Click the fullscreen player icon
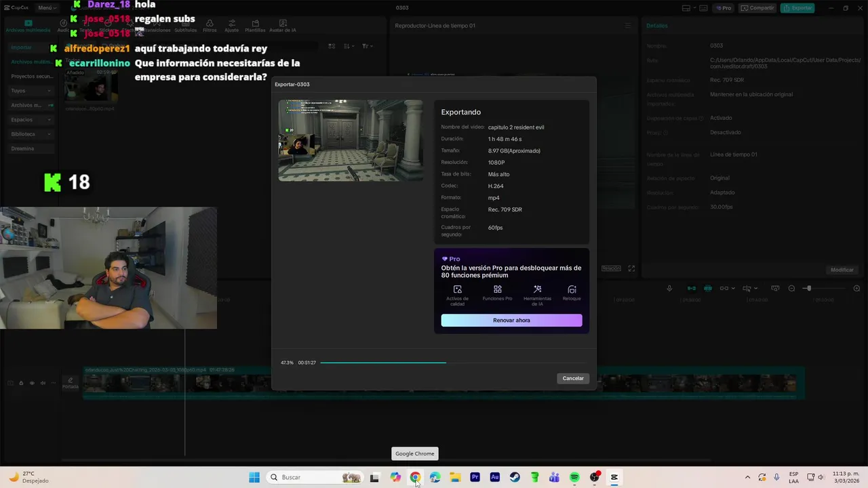The height and width of the screenshot is (488, 868). [x=631, y=268]
